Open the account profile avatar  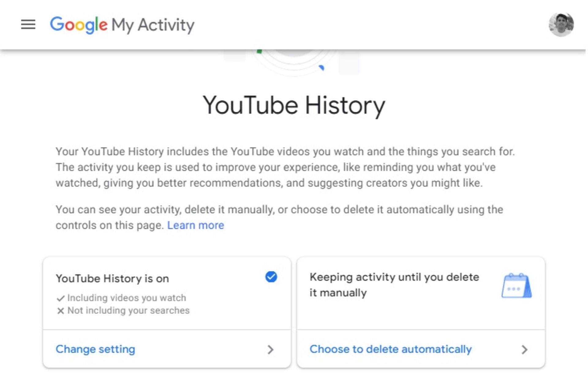(561, 24)
